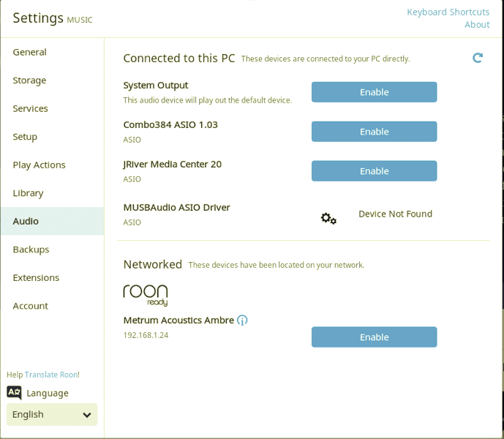
Task: Open the Backups settings tab
Action: (x=53, y=249)
